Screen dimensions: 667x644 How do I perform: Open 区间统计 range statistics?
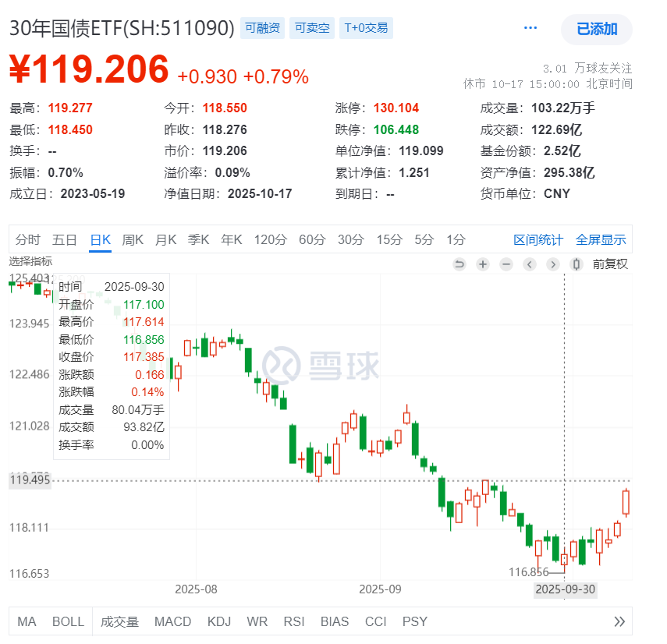tap(538, 240)
